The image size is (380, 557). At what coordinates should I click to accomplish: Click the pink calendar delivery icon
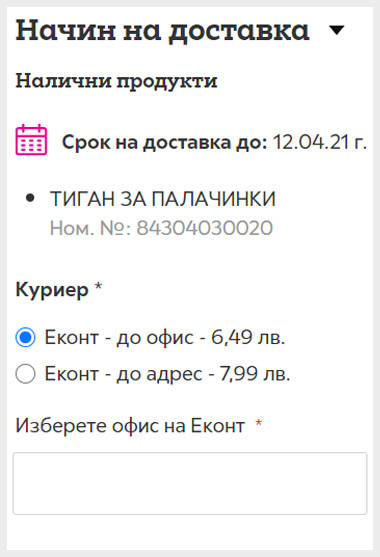point(31,140)
